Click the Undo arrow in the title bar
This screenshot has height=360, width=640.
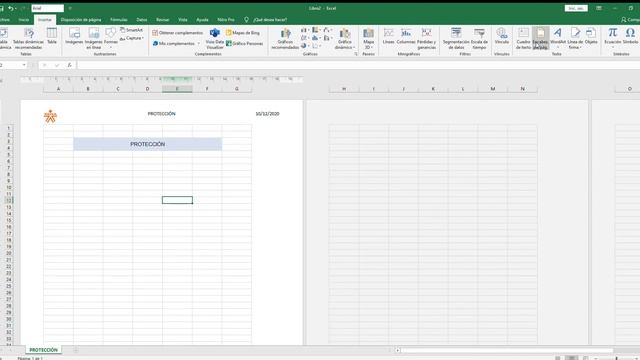pos(10,8)
